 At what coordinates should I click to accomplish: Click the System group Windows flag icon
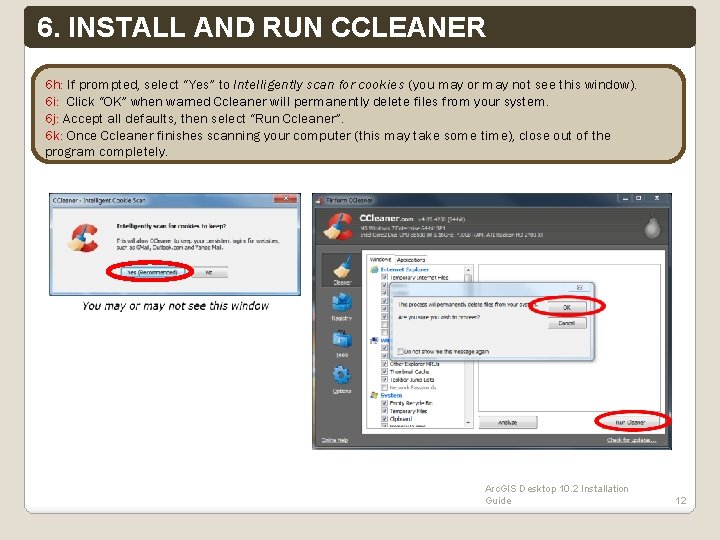pos(374,395)
